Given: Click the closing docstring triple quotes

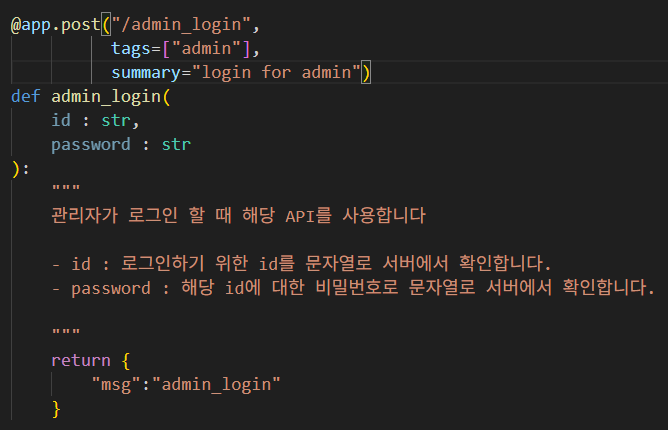Looking at the screenshot, I should (x=66, y=332).
